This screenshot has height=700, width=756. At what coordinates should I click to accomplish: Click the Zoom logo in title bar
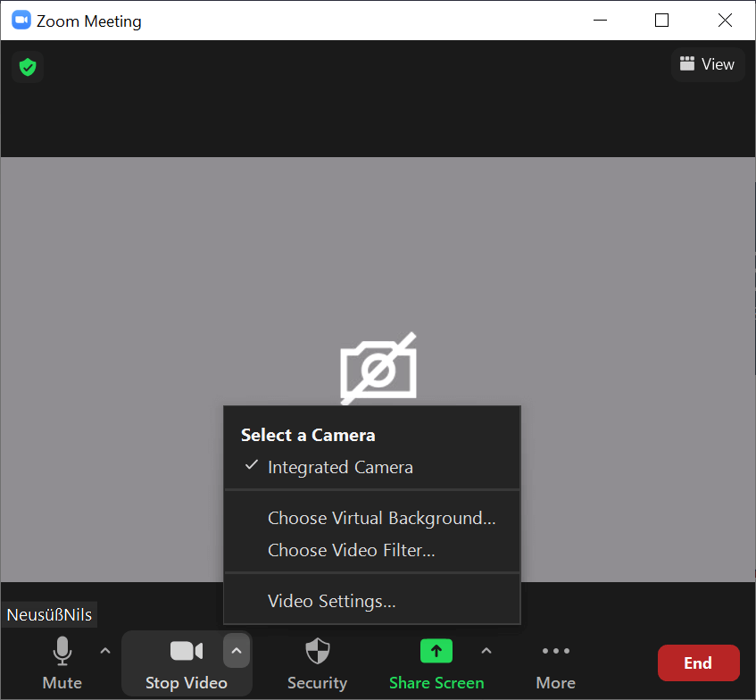[21, 21]
